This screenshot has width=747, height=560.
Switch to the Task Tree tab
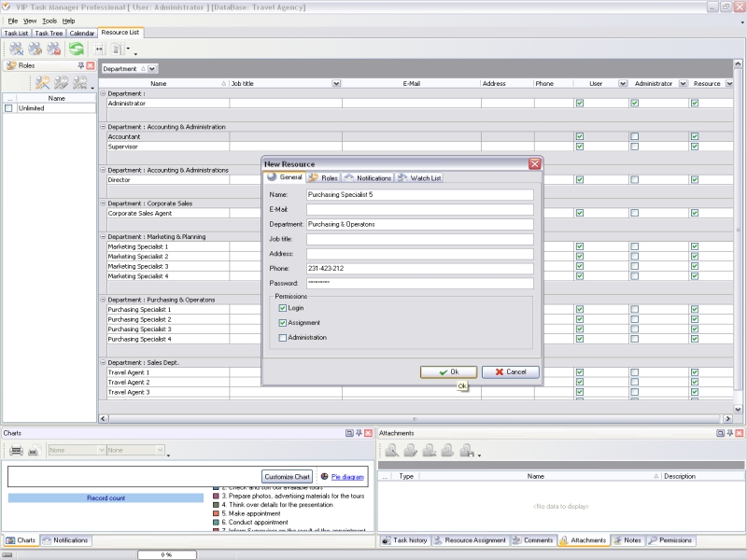pos(49,33)
